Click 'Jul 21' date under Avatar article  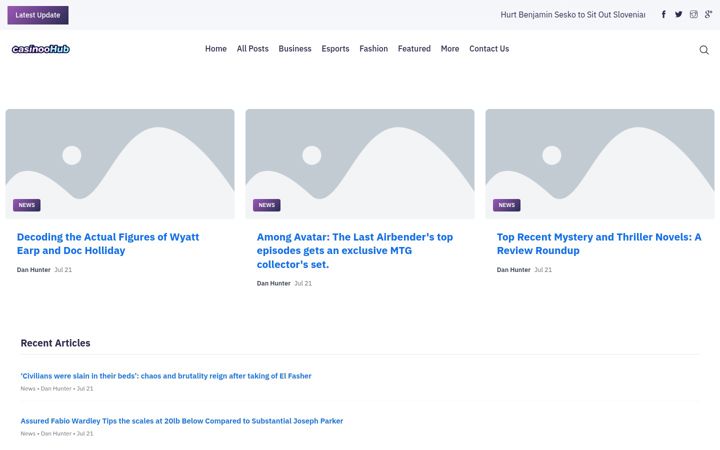tap(303, 284)
